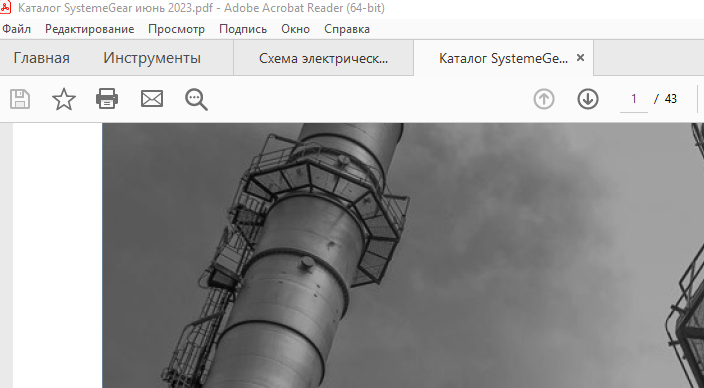704x388 pixels.
Task: Go to previous page up arrow
Action: pyautogui.click(x=544, y=99)
